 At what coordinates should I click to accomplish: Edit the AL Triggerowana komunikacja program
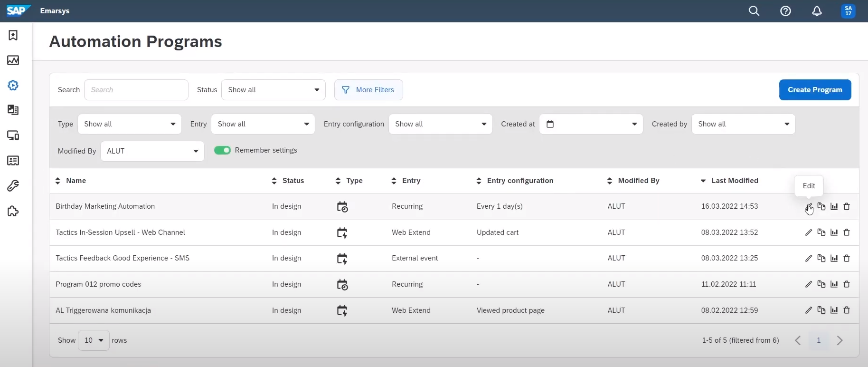click(808, 310)
